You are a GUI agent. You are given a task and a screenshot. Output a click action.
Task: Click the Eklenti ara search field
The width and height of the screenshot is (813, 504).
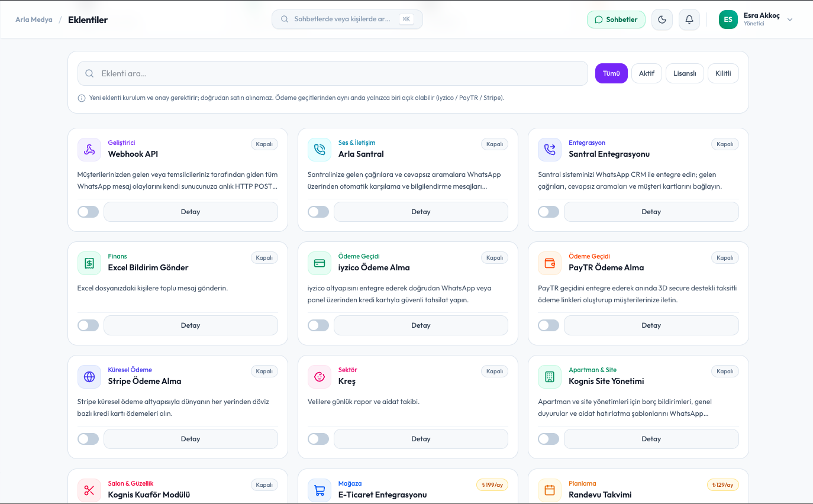[x=333, y=73]
